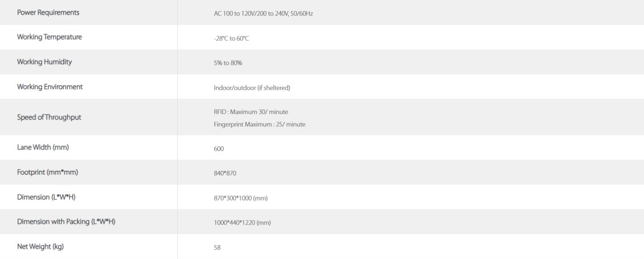The width and height of the screenshot is (644, 259).
Task: Click the Speed of Throughput label
Action: coord(49,117)
